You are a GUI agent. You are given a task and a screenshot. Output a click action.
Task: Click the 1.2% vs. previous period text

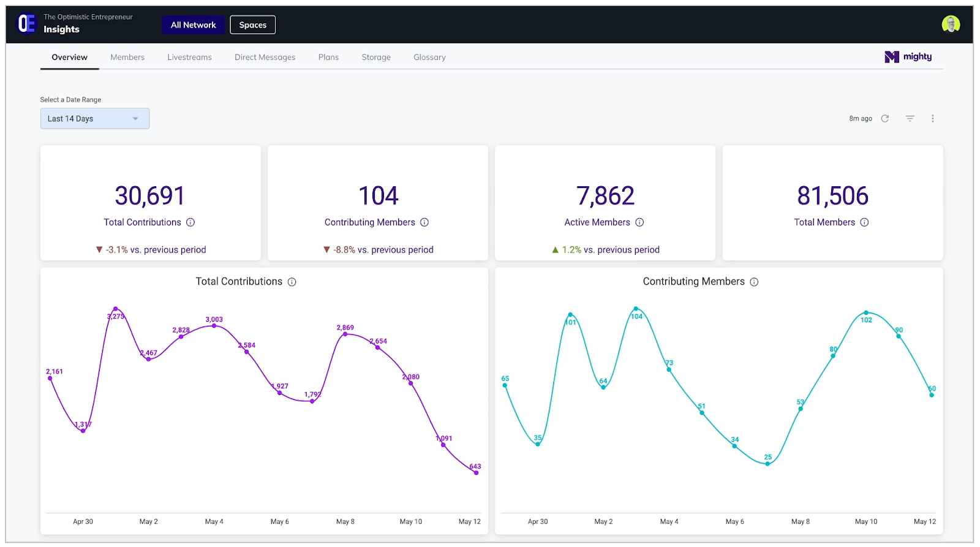pyautogui.click(x=606, y=250)
